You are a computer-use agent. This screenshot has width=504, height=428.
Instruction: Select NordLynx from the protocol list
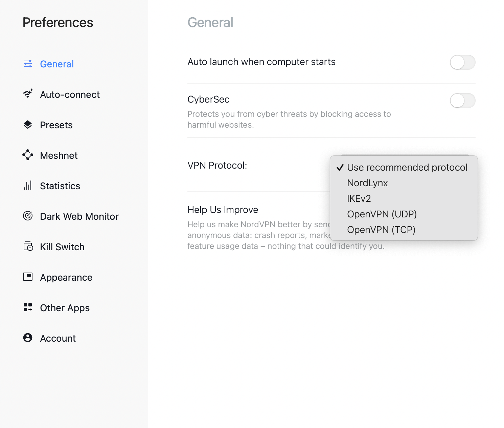367,183
